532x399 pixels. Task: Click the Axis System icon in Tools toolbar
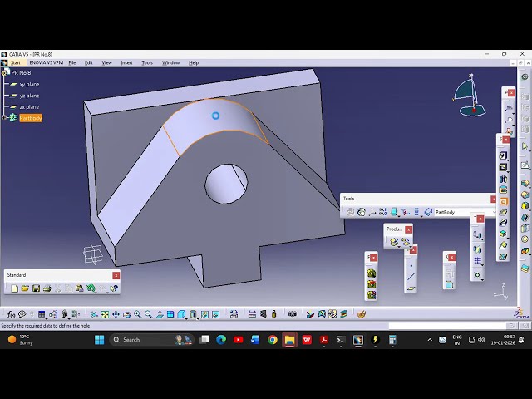372,212
